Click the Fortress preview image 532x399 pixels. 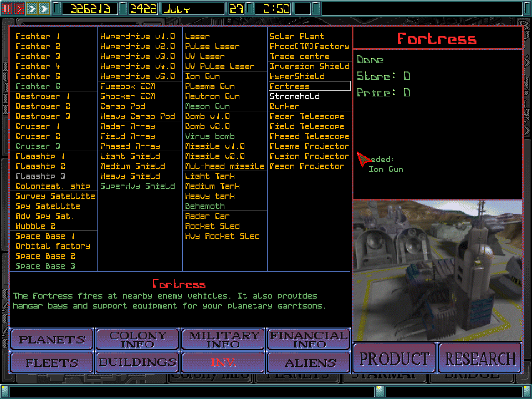pos(438,270)
